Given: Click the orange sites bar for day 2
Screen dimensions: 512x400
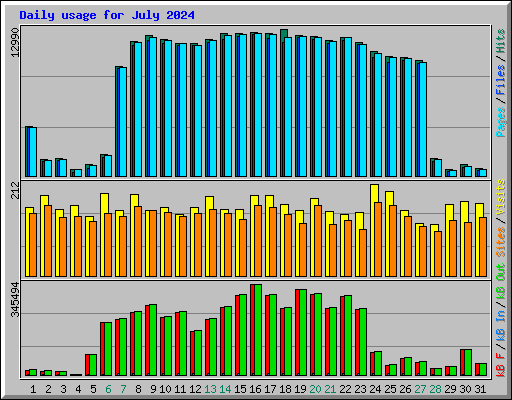Looking at the screenshot, I should (48, 241).
